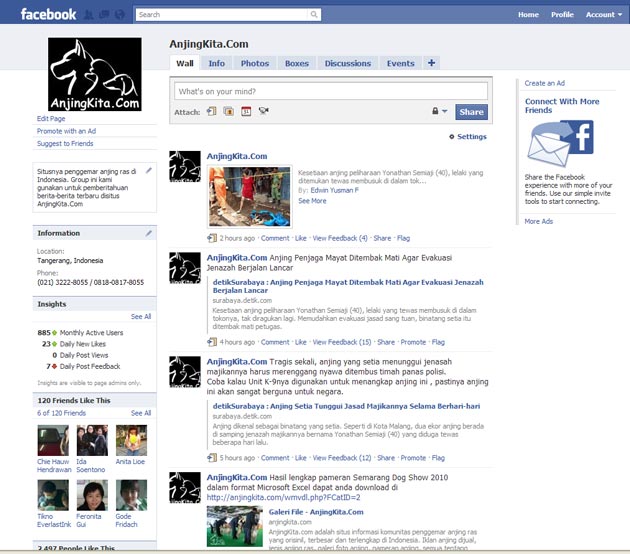Switch to the Photos tab
This screenshot has width=630, height=554.
coord(254,63)
